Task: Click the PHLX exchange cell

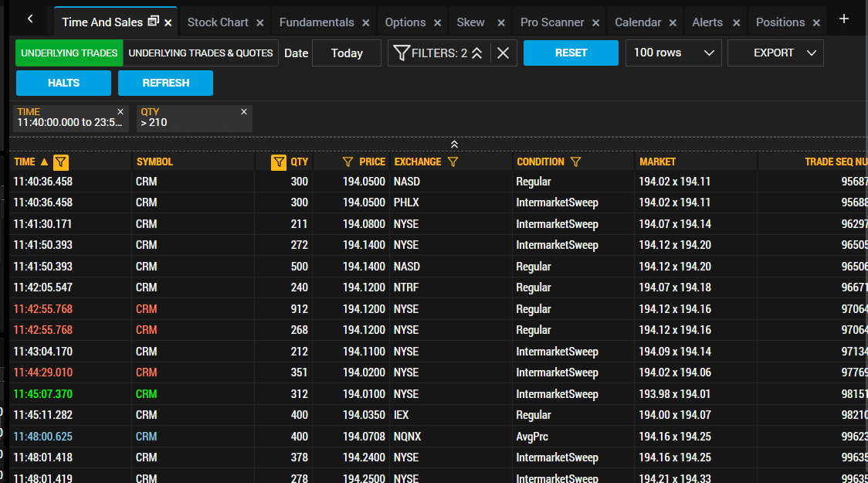Action: [x=406, y=202]
